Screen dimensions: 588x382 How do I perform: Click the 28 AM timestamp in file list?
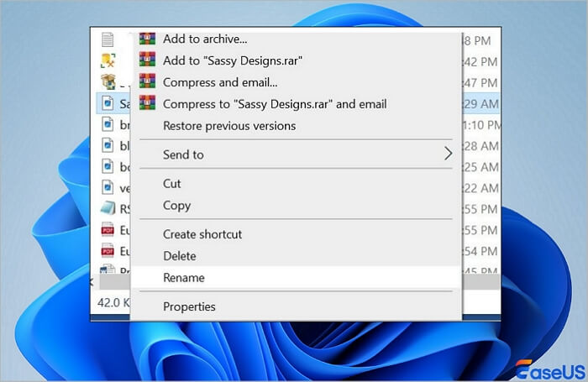481,146
